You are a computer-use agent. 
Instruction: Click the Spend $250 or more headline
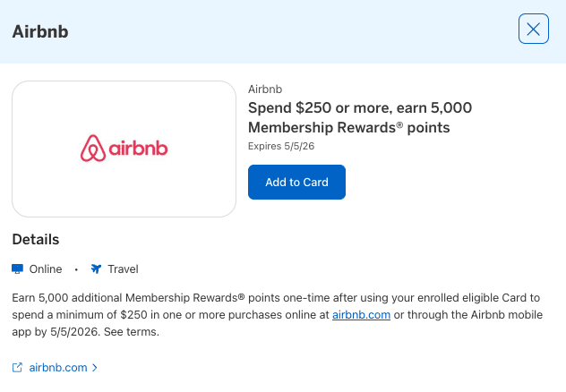coord(359,117)
